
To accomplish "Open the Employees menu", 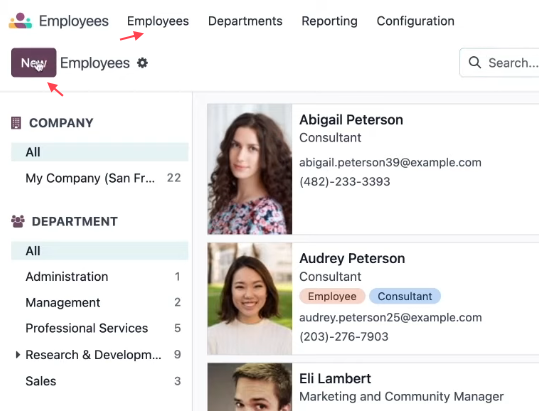I will [x=158, y=21].
